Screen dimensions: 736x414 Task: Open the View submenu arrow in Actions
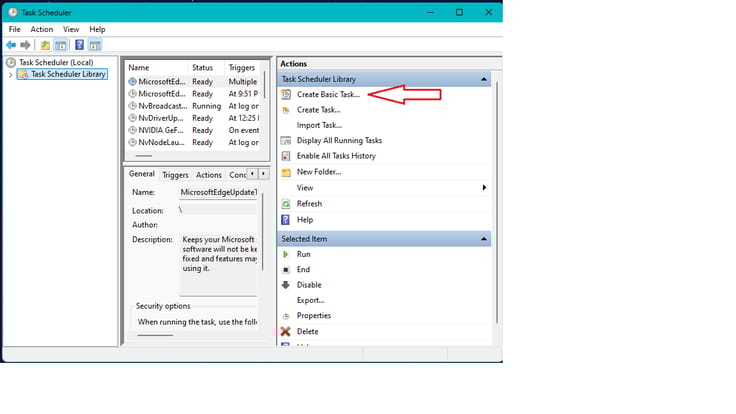click(484, 188)
